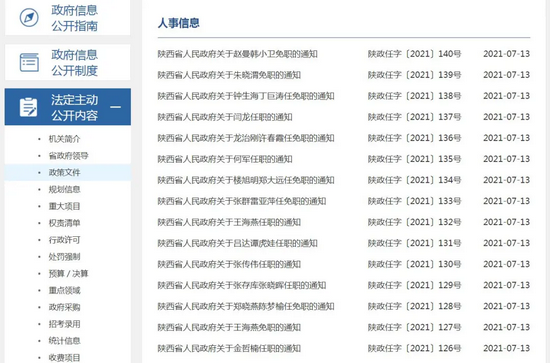Open 行政许可 in the sidebar

pos(64,240)
